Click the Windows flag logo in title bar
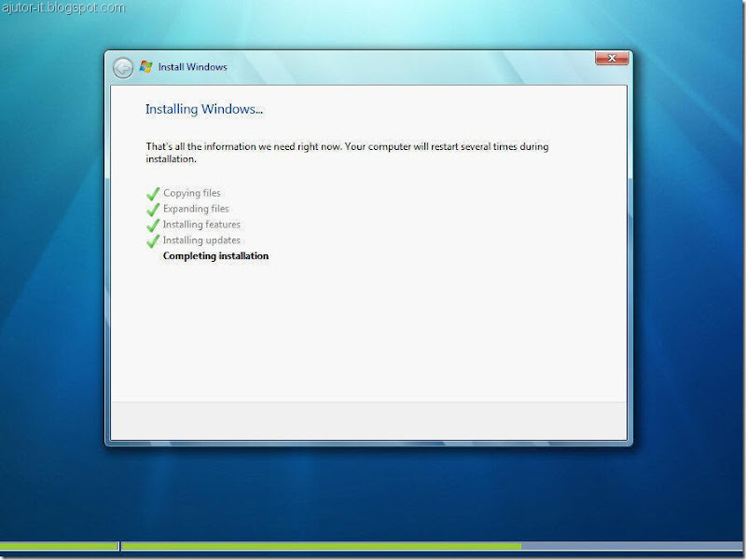The image size is (746, 560). [x=145, y=66]
